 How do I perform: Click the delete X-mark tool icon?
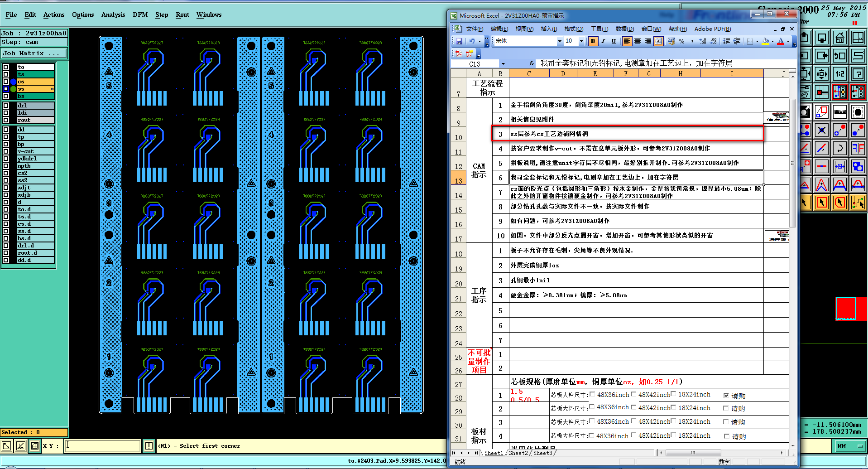point(822,131)
